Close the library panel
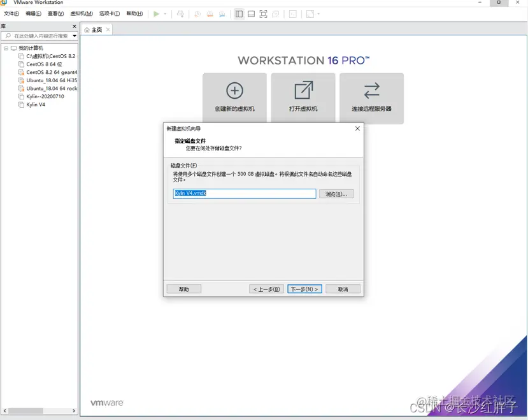 pos(75,26)
